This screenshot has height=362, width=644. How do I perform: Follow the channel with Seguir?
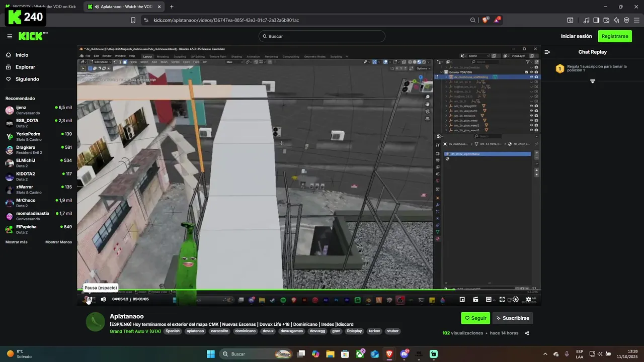[475, 318]
